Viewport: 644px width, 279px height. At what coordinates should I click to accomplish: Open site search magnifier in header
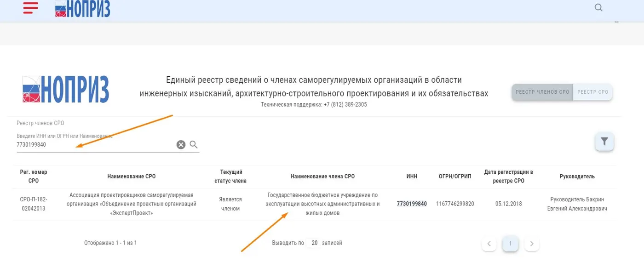coord(598,7)
